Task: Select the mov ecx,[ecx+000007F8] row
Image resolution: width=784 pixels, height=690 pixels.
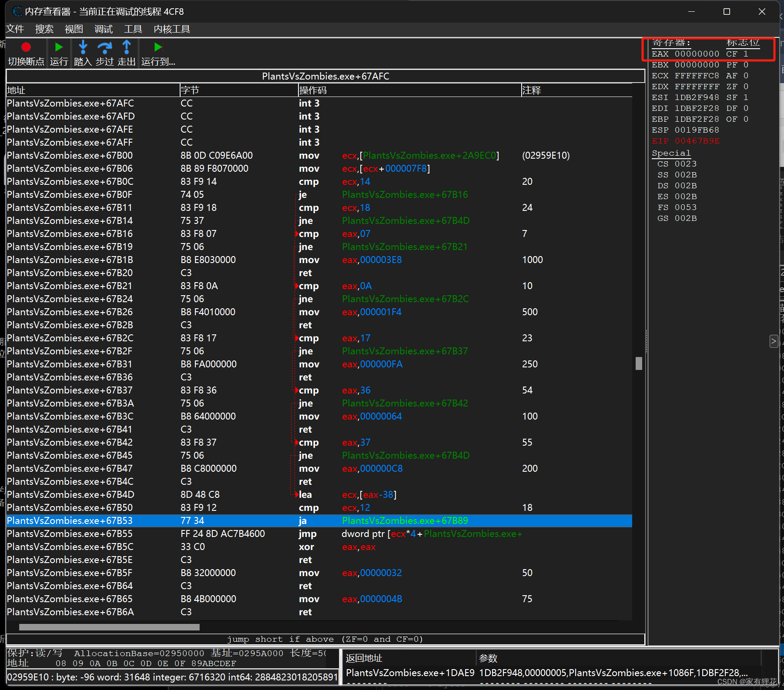Action: pos(319,168)
